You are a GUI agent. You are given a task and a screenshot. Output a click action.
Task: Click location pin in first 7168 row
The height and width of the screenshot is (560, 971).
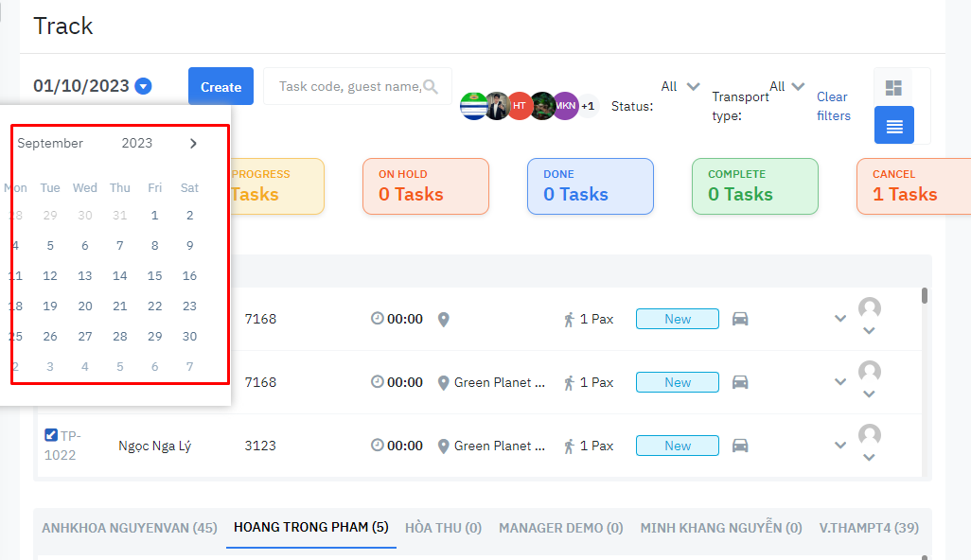coord(444,320)
